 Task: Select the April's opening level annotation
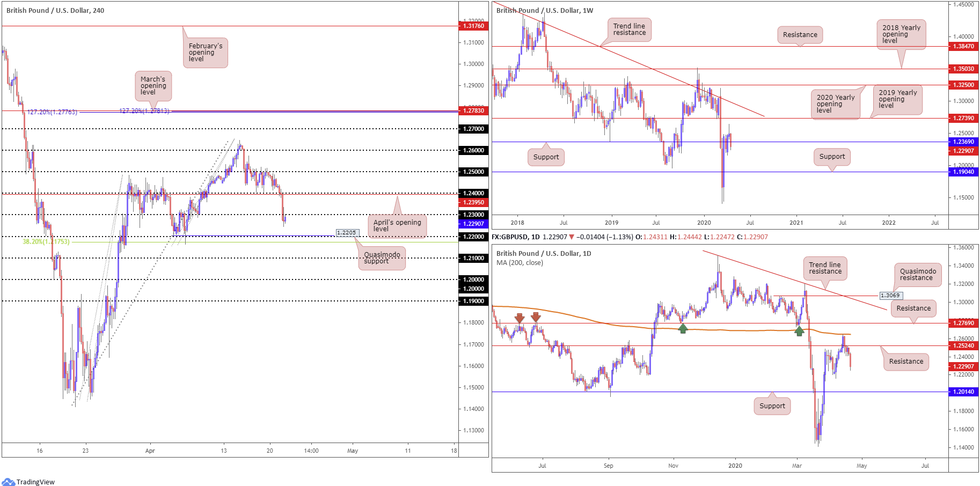click(397, 226)
